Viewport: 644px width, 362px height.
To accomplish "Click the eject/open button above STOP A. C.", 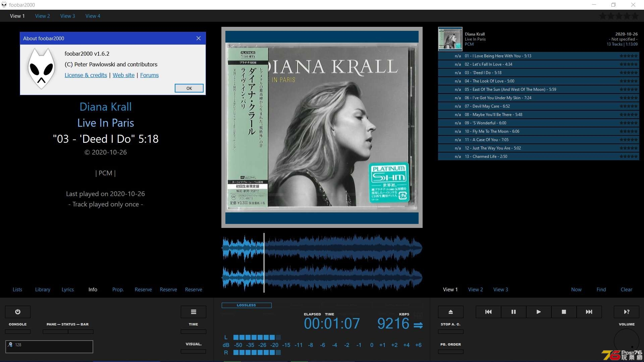I will point(451,312).
